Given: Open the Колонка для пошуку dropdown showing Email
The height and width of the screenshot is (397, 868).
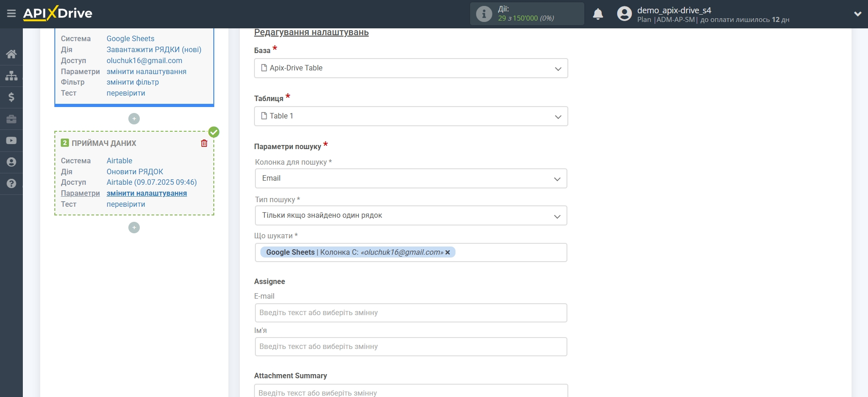Looking at the screenshot, I should pyautogui.click(x=411, y=178).
